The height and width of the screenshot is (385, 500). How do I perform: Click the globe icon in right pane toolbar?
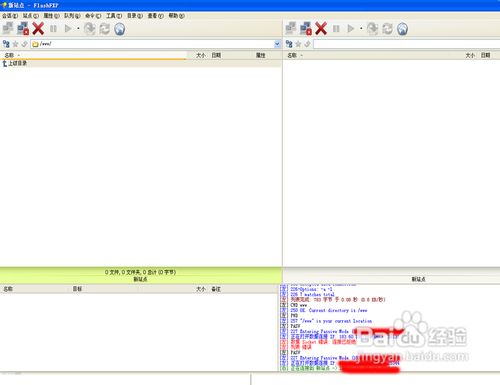coord(403,29)
